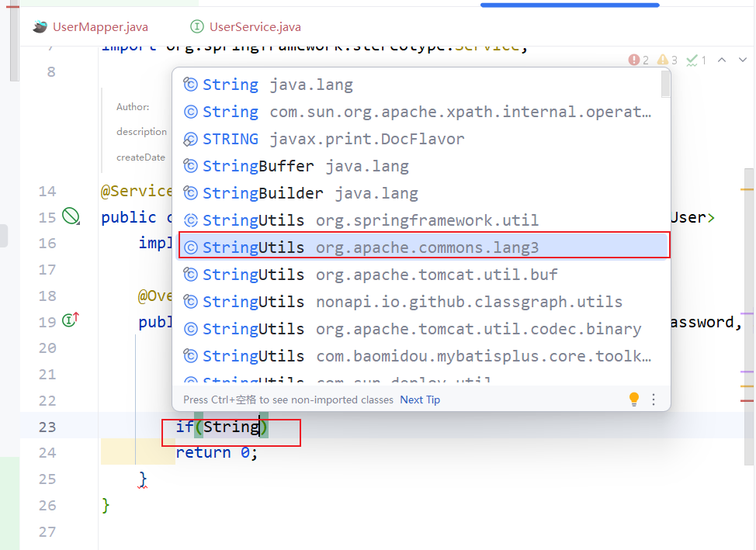This screenshot has height=550, width=756.
Task: Click the no-usages gutter icon on line 15
Action: point(71,216)
